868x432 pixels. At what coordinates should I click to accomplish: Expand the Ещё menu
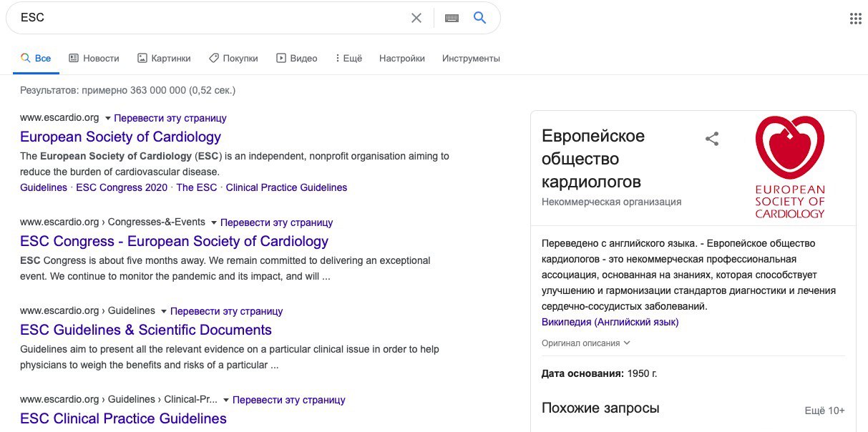coord(348,58)
